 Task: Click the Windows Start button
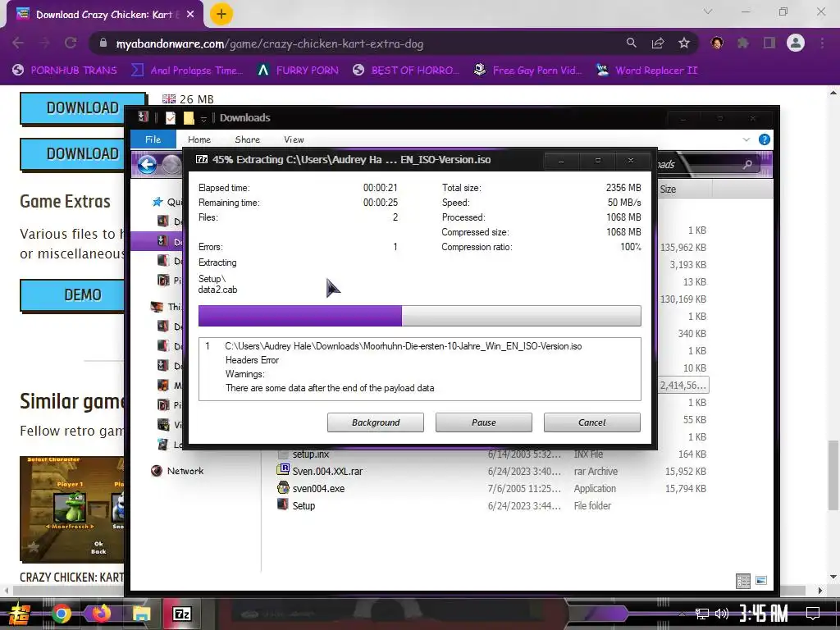[20, 614]
